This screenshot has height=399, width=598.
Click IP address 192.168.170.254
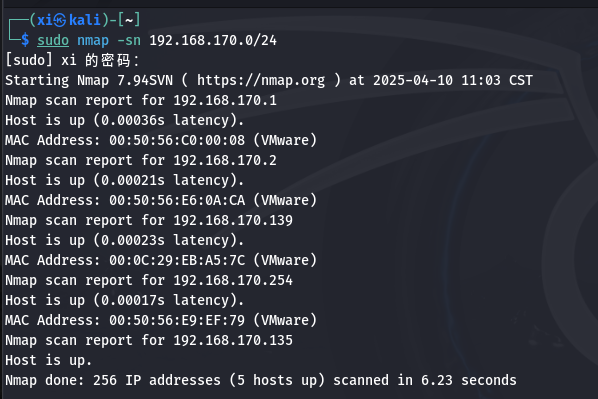233,280
